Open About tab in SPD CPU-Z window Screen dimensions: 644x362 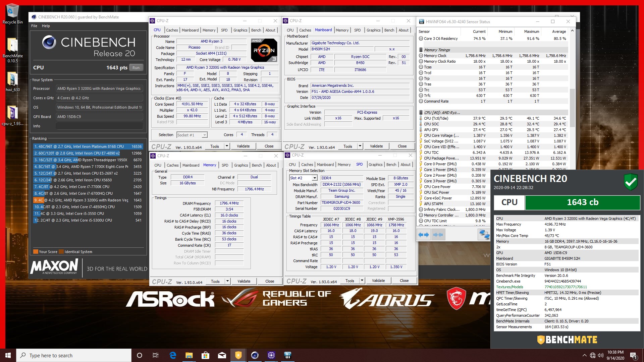(405, 165)
